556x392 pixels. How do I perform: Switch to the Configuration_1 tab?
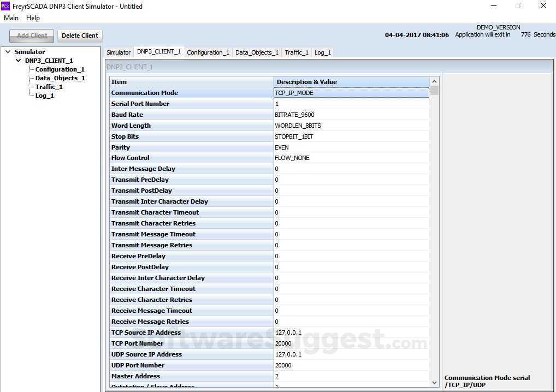(x=208, y=52)
